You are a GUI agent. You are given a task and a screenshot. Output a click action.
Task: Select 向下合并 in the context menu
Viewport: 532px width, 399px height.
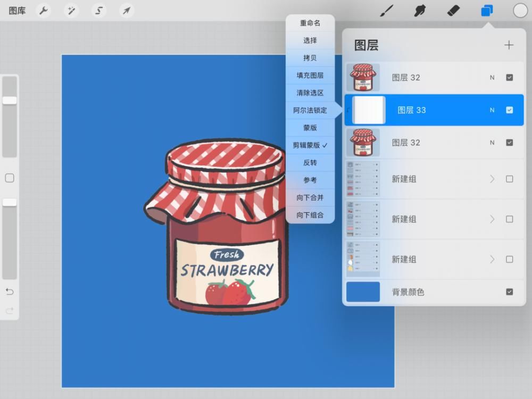point(310,197)
